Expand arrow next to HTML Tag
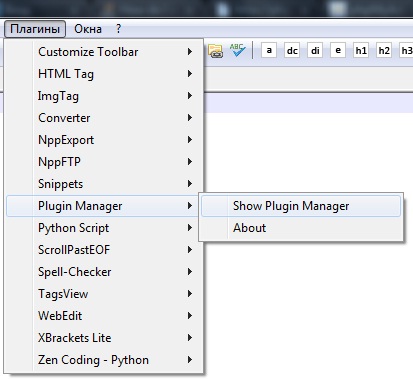Viewport: 413px width, 379px height. pyautogui.click(x=190, y=74)
